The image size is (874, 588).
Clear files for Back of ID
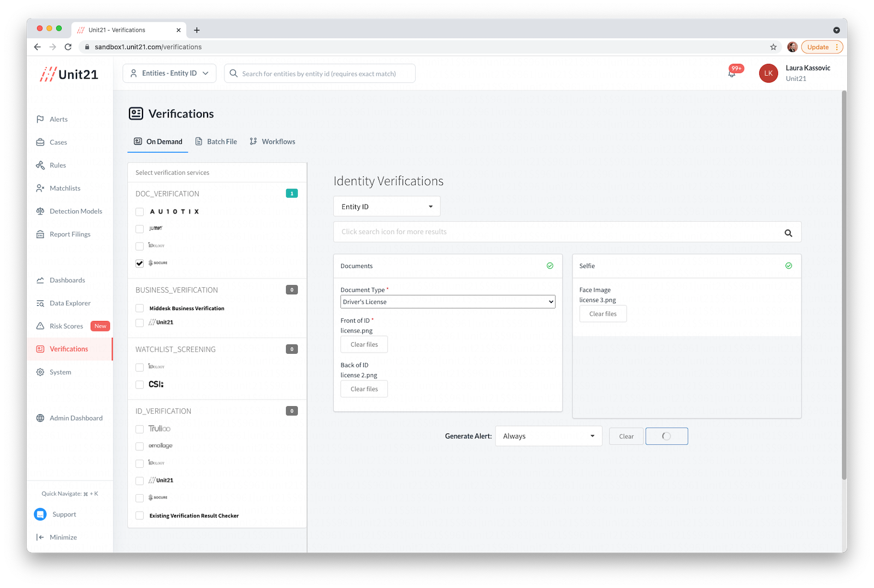[364, 389]
